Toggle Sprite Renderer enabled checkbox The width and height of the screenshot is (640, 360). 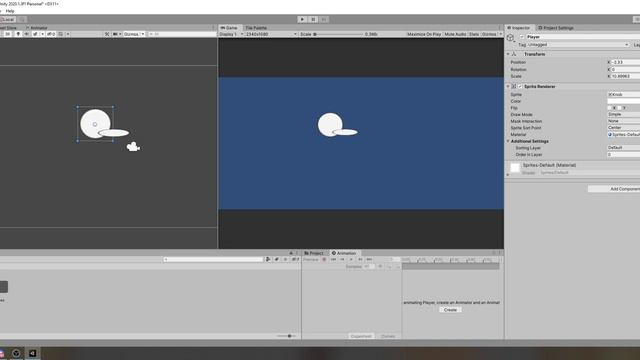click(x=520, y=87)
